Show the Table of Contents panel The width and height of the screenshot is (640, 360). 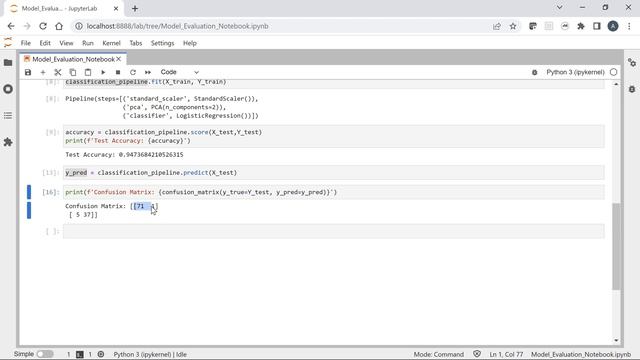[x=8, y=116]
